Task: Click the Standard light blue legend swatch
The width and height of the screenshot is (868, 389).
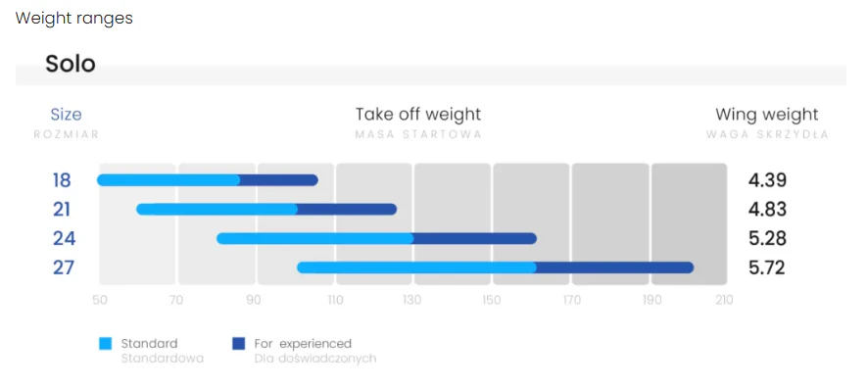Action: click(x=105, y=344)
